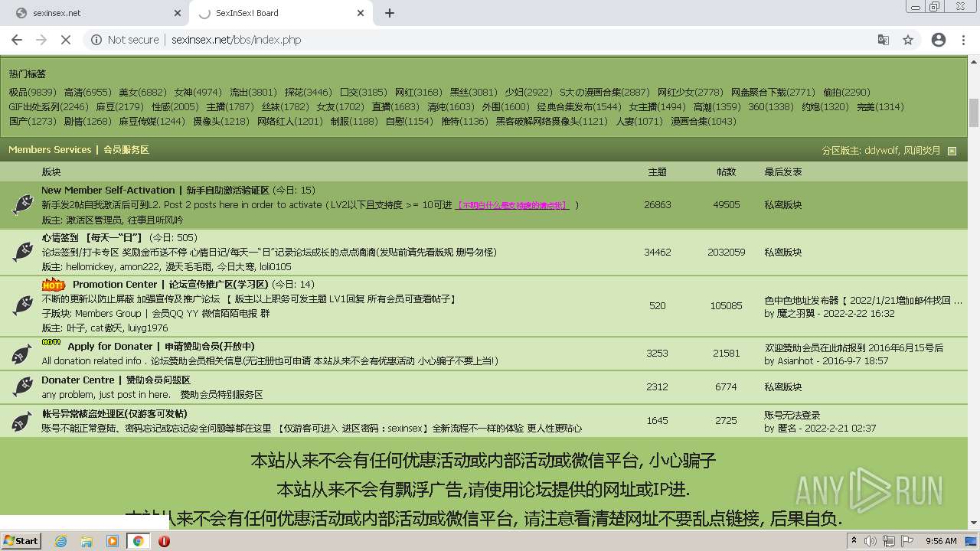
Task: Click the tray network icon
Action: pyautogui.click(x=889, y=541)
